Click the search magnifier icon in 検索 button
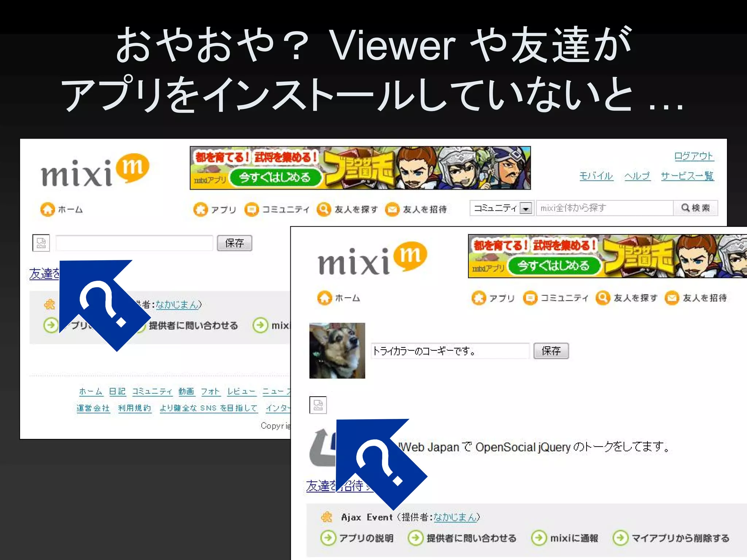 click(x=686, y=208)
